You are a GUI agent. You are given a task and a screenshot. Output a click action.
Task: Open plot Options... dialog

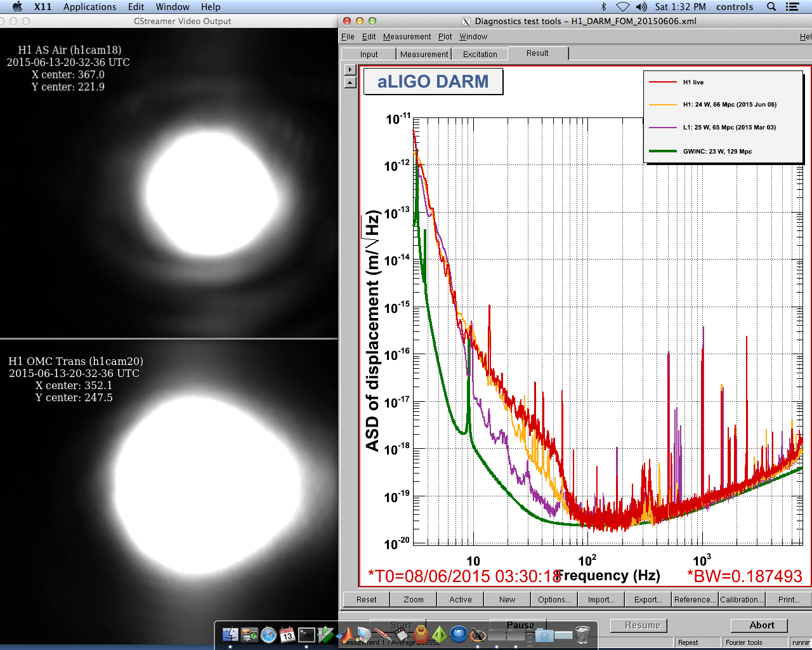pos(554,599)
